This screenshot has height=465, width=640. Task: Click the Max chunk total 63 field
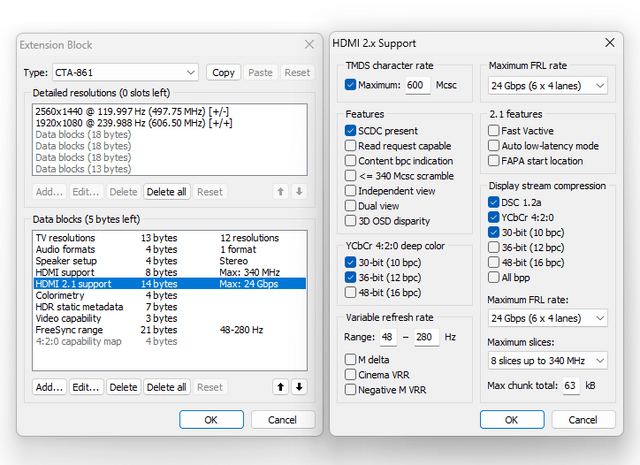(x=571, y=385)
